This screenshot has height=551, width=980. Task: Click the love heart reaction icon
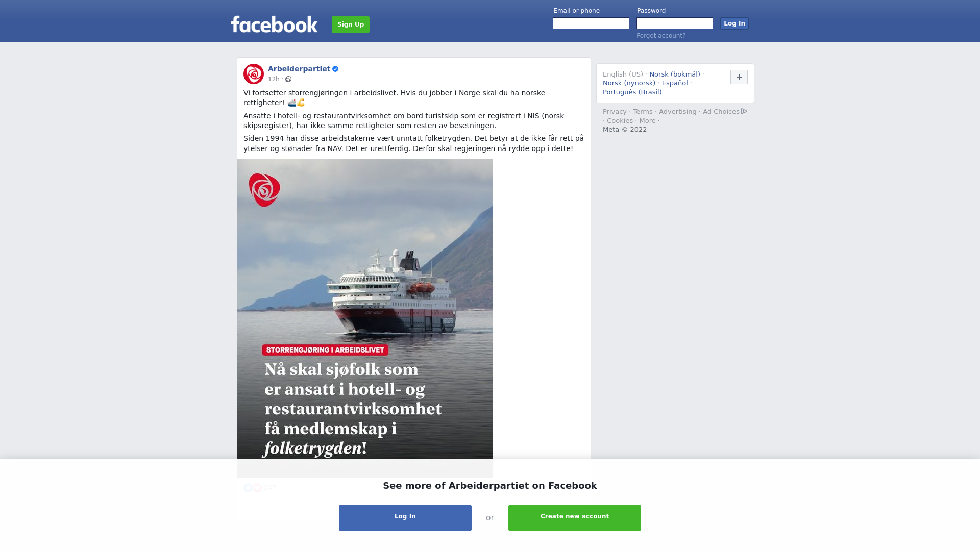(257, 488)
